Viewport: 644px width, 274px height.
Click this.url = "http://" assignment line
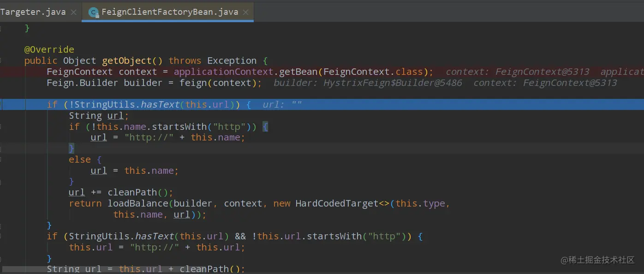pos(157,247)
